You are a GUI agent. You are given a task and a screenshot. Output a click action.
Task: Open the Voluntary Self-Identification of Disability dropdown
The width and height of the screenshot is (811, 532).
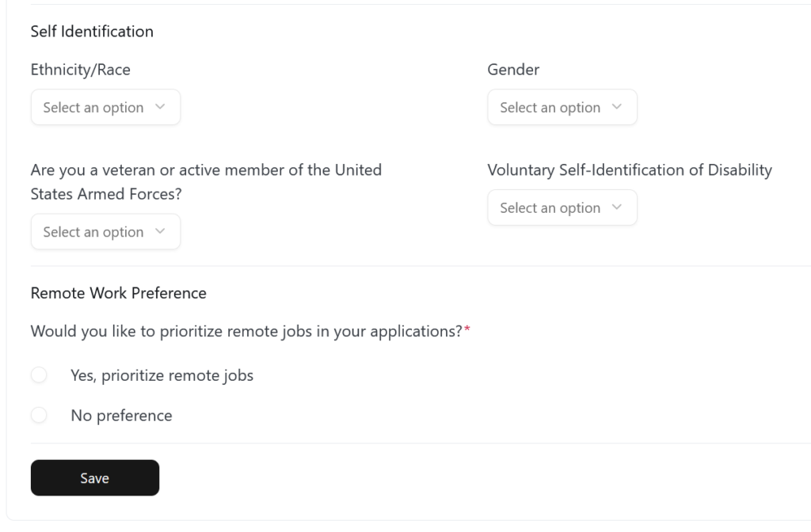562,207
